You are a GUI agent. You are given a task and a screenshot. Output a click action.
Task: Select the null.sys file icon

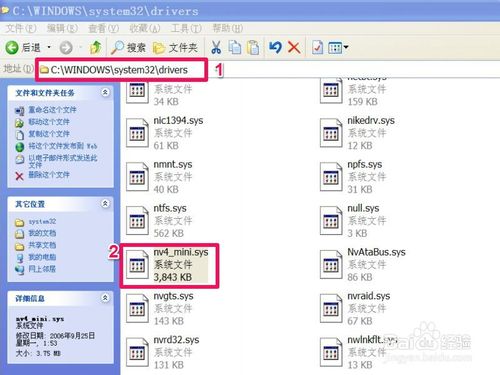click(331, 221)
